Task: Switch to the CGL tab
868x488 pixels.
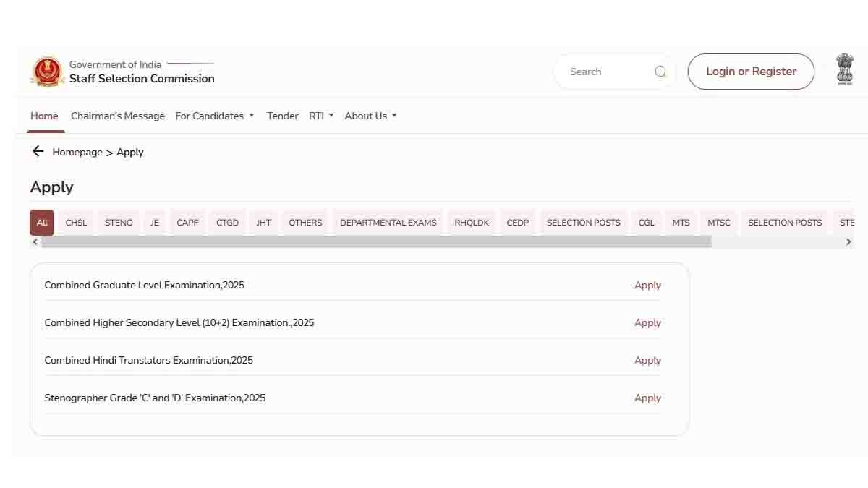Action: pyautogui.click(x=647, y=223)
